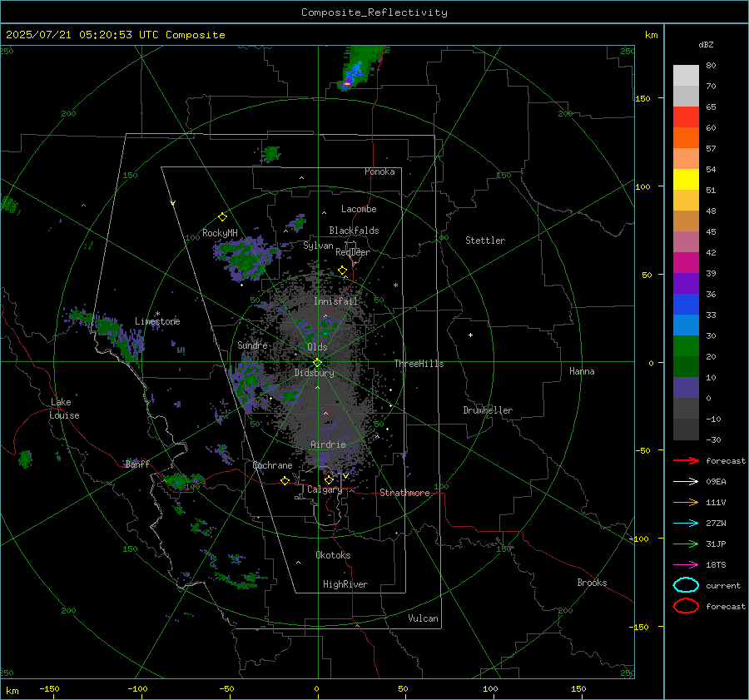Click the light blue swatch in dBZ scale

click(686, 325)
